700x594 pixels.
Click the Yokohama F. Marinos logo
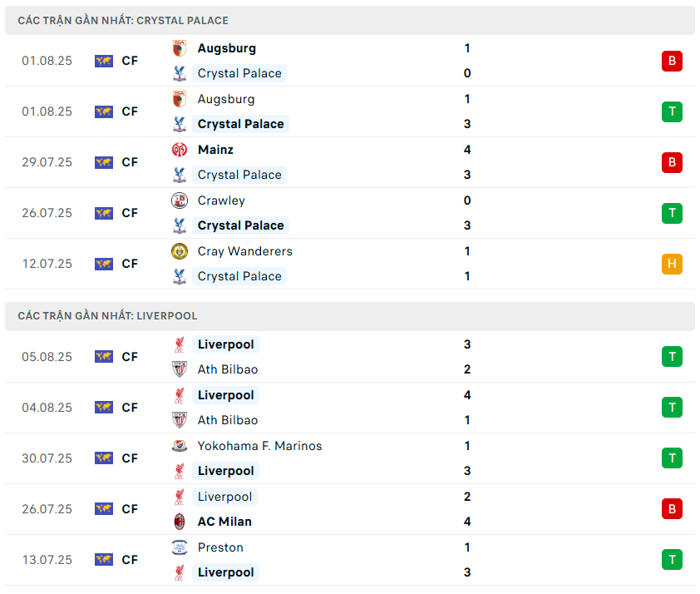180,446
